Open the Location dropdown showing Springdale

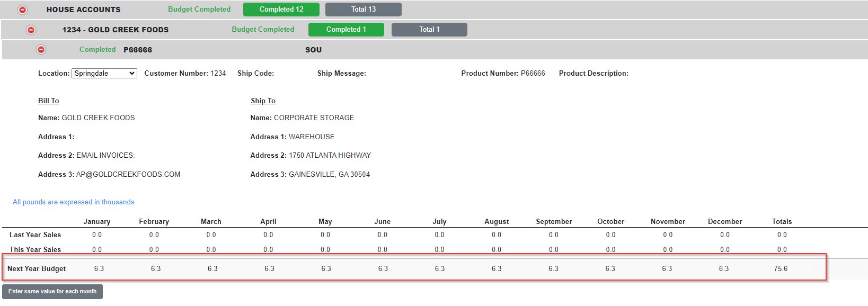tap(104, 73)
